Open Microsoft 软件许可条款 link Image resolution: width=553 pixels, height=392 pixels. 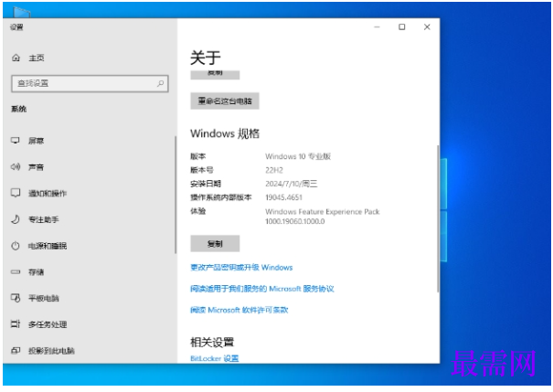click(x=239, y=310)
